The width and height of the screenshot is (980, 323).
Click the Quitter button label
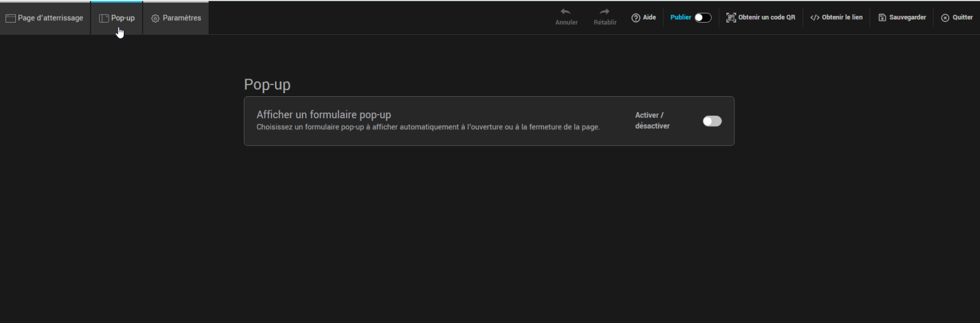pyautogui.click(x=962, y=18)
